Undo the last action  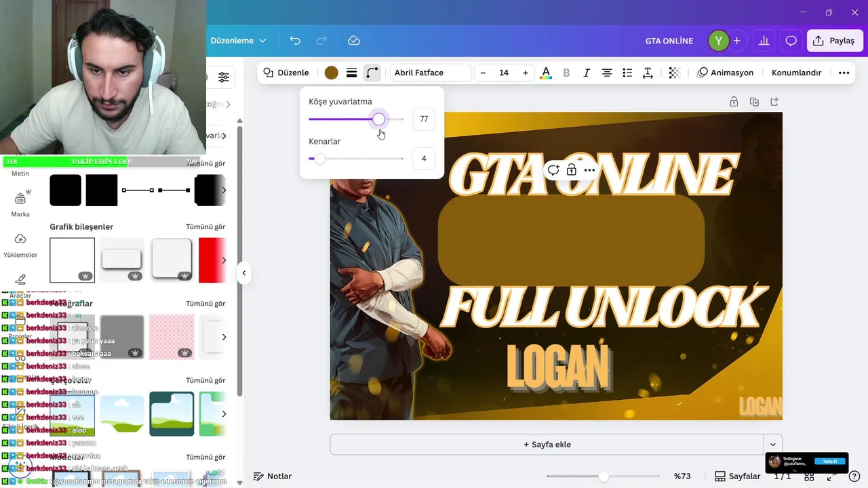click(295, 41)
